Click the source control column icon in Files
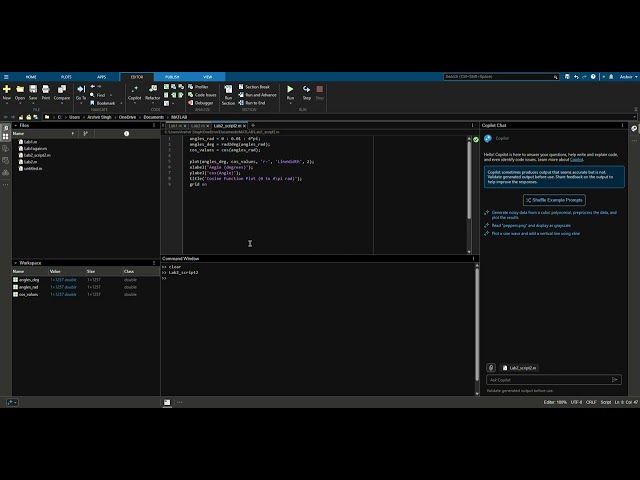Image resolution: width=640 pixels, height=480 pixels. tap(85, 133)
